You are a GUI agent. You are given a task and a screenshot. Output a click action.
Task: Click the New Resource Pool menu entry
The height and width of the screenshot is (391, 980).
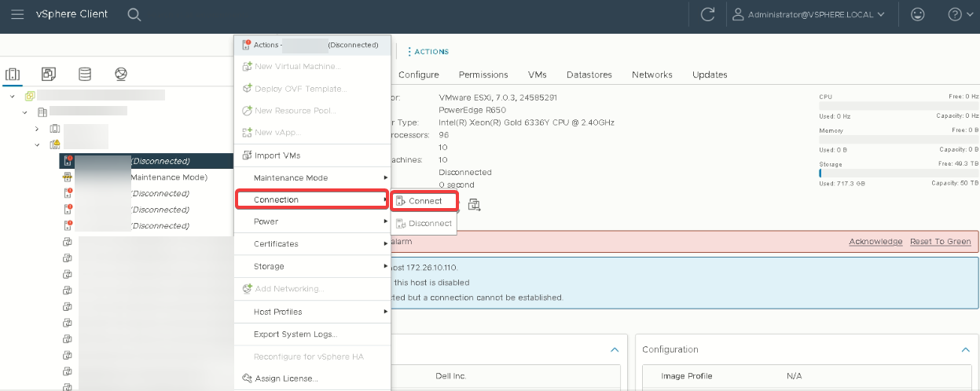click(x=312, y=111)
